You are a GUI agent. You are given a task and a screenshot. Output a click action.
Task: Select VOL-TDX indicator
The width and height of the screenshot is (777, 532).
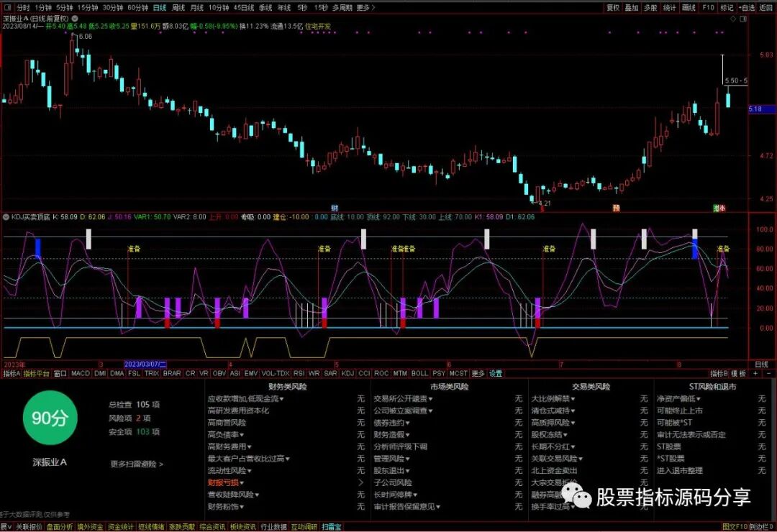(x=275, y=374)
